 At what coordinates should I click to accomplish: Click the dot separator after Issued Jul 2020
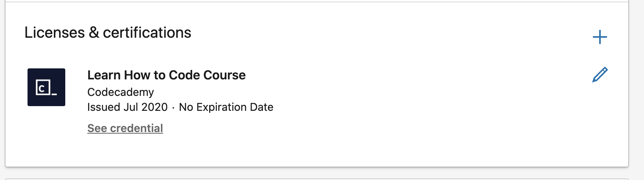coord(173,108)
